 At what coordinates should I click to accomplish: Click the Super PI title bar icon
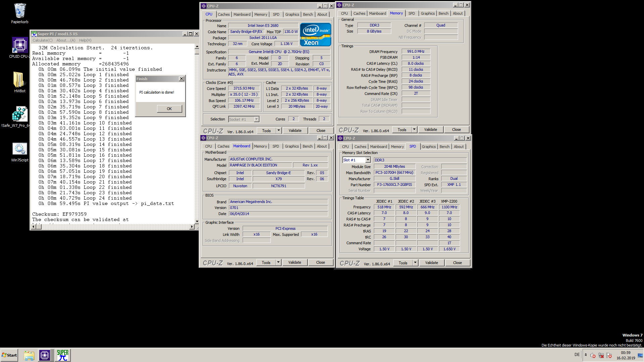pyautogui.click(x=34, y=34)
